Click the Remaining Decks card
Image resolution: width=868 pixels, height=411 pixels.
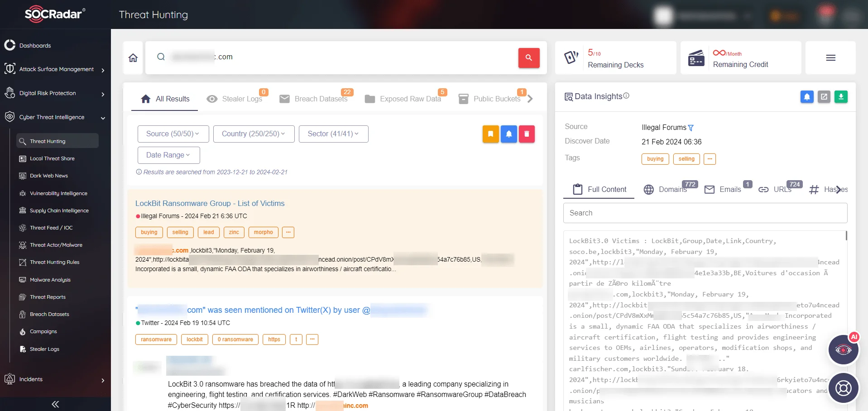(615, 58)
